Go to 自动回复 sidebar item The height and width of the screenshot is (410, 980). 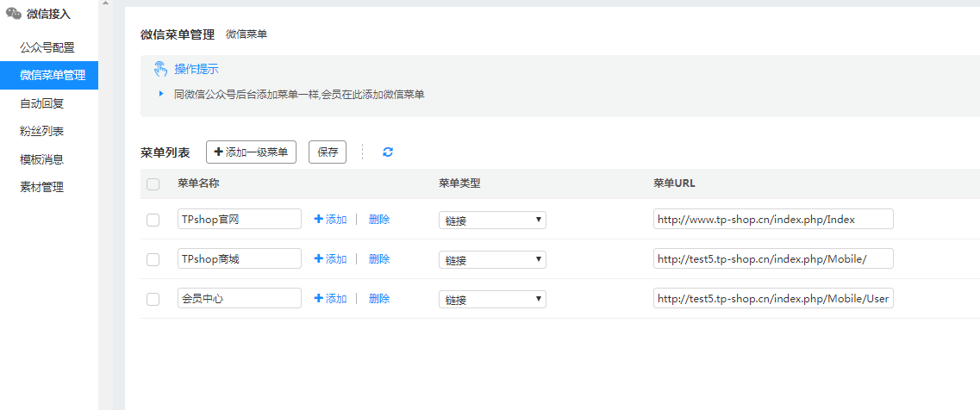click(x=42, y=103)
